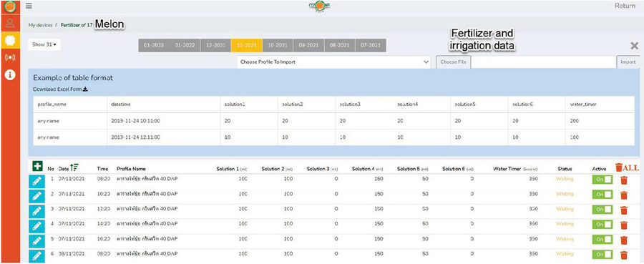Viewport: 644px width, 264px height.
Task: Toggle Active switch for row 6
Action: (x=602, y=254)
